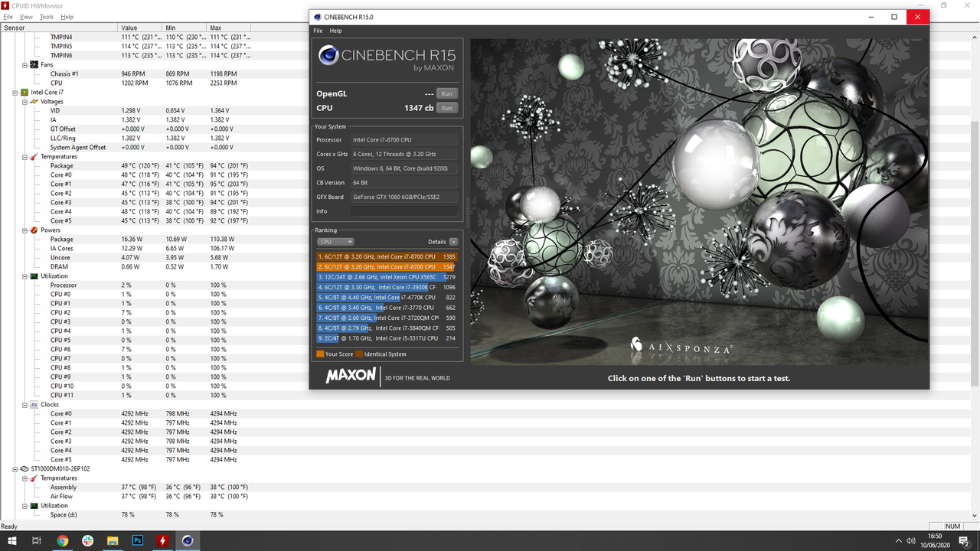Open the notification center icon
This screenshot has width=980, height=551.
point(964,541)
